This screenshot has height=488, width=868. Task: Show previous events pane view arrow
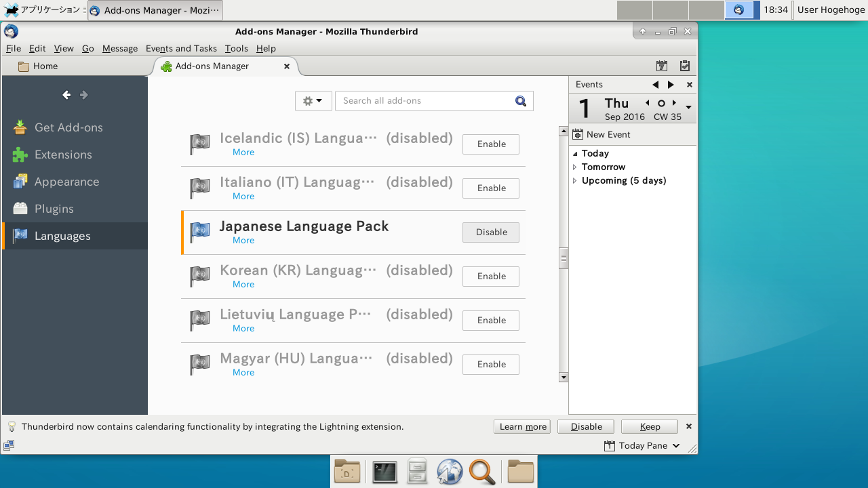click(656, 85)
